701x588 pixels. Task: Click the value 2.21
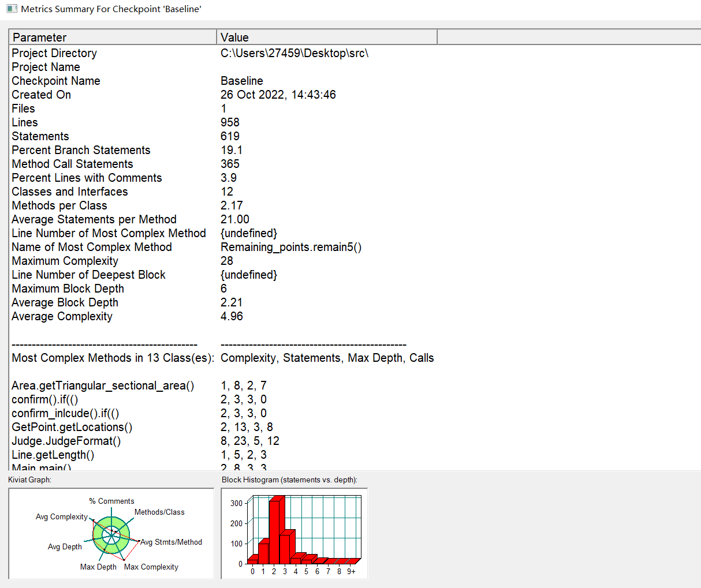click(232, 302)
